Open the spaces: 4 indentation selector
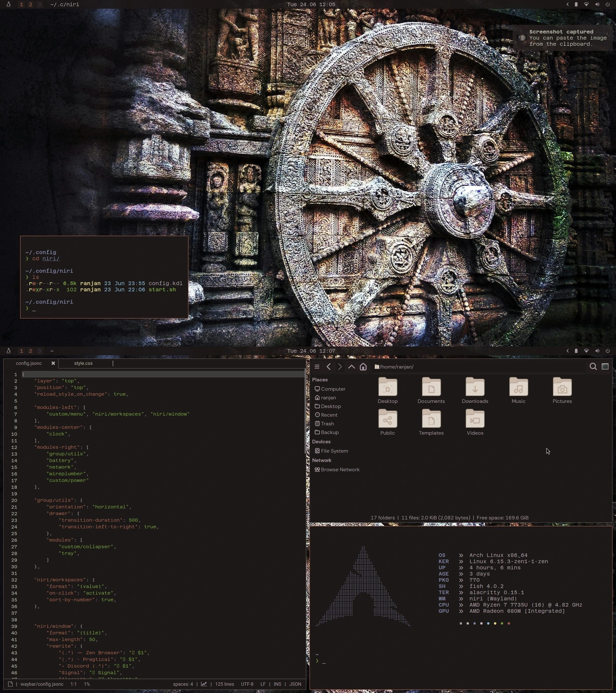The width and height of the screenshot is (616, 693). [x=183, y=684]
